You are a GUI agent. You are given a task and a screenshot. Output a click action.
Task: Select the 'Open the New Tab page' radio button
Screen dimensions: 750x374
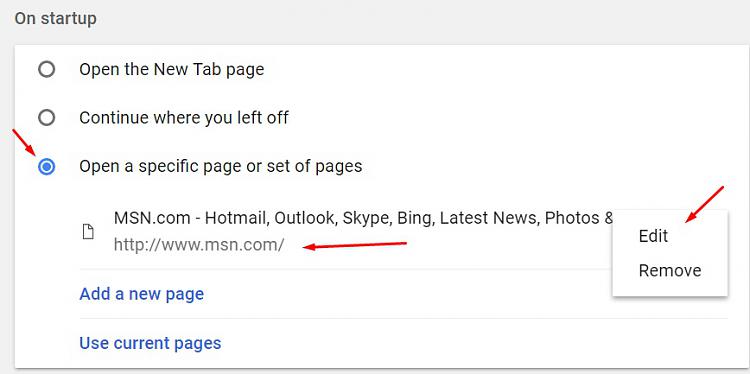pyautogui.click(x=46, y=70)
